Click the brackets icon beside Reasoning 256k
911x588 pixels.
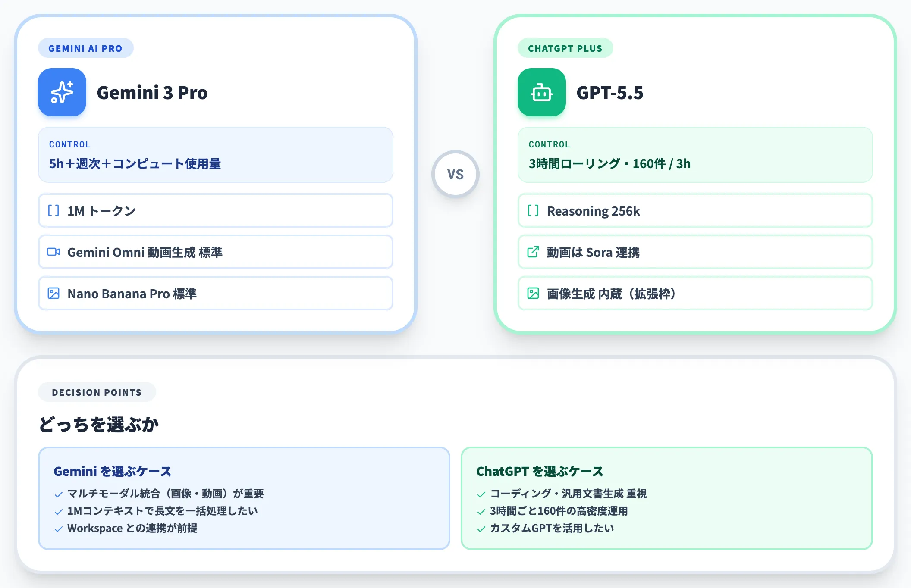(533, 210)
